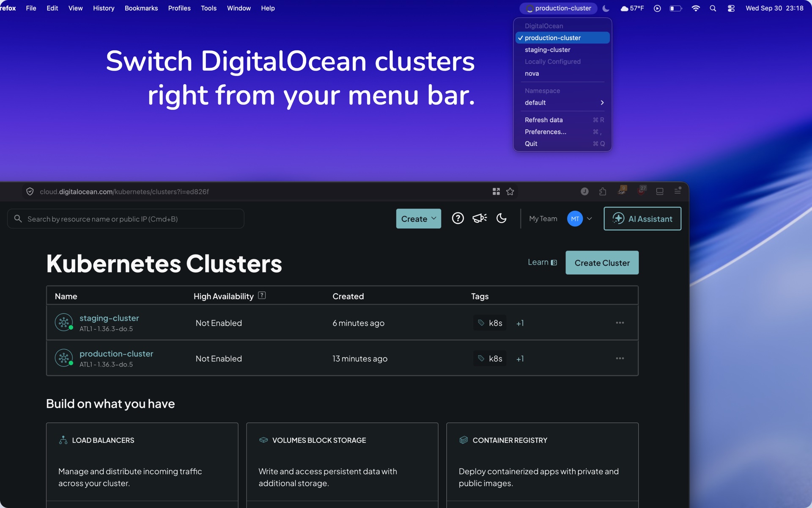The height and width of the screenshot is (508, 812).
Task: Open the Learn documentation link
Action: pos(542,262)
